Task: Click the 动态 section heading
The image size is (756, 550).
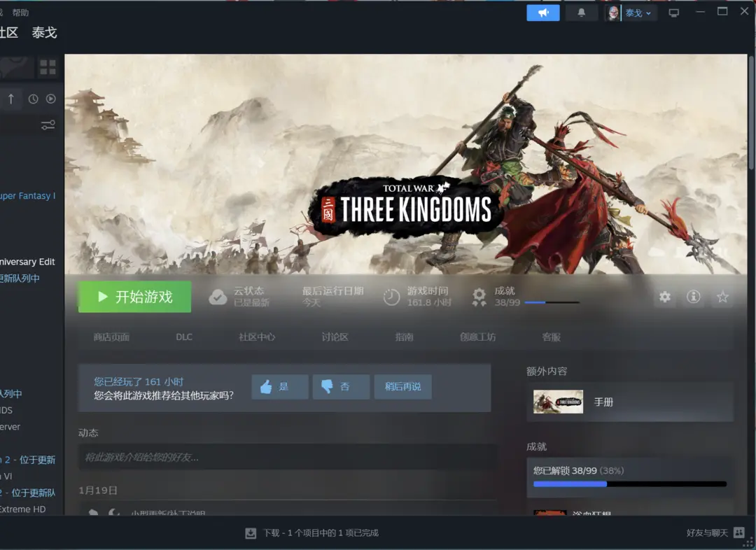Action: pos(88,433)
